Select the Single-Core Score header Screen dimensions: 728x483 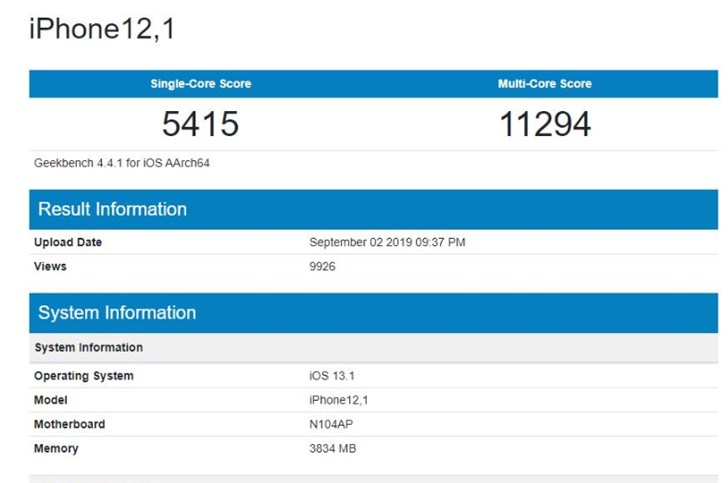[200, 84]
